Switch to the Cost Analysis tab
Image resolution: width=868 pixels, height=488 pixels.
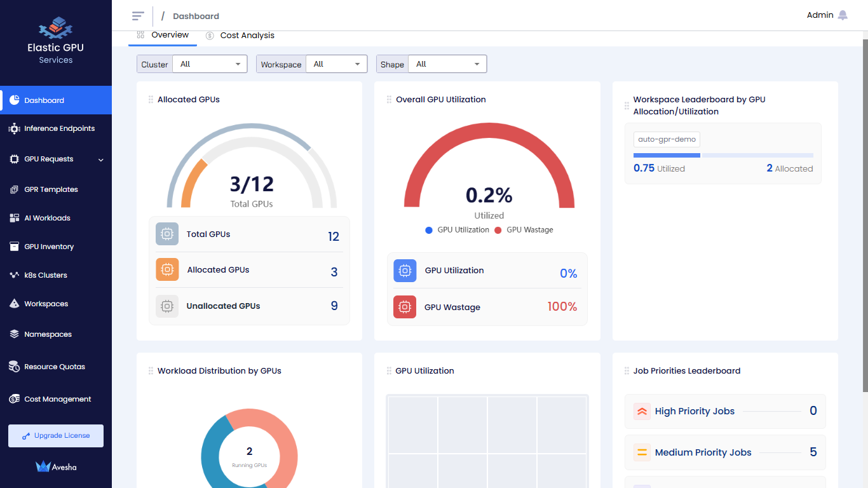click(240, 36)
